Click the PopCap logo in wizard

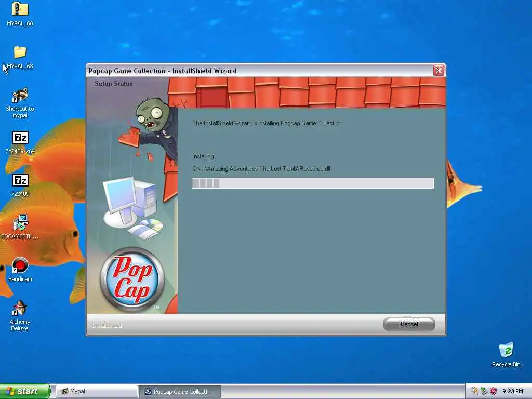pyautogui.click(x=132, y=280)
